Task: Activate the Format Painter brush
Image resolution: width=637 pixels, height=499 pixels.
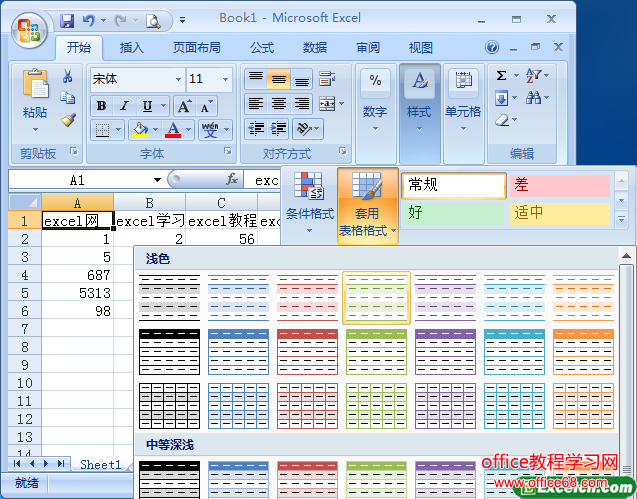Action: (68, 120)
